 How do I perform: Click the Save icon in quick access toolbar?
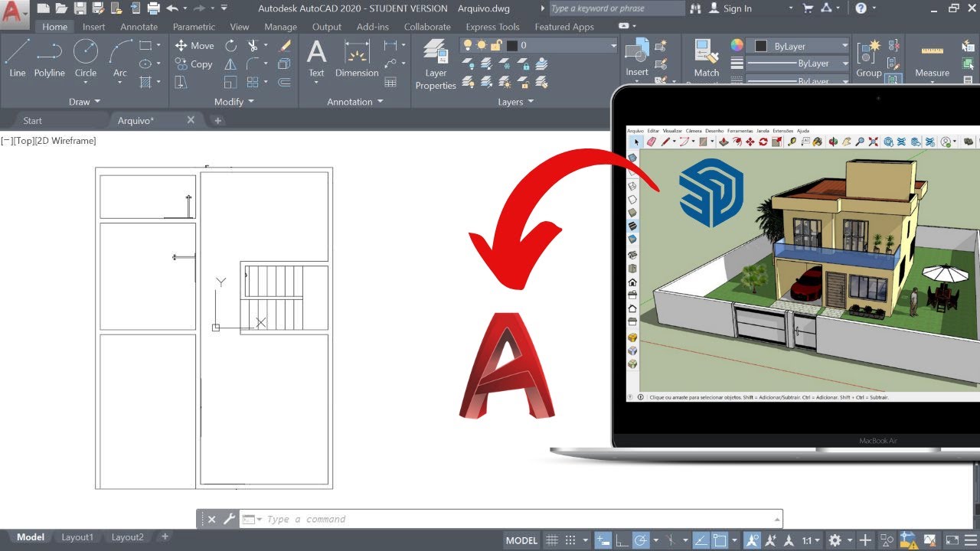[80, 8]
